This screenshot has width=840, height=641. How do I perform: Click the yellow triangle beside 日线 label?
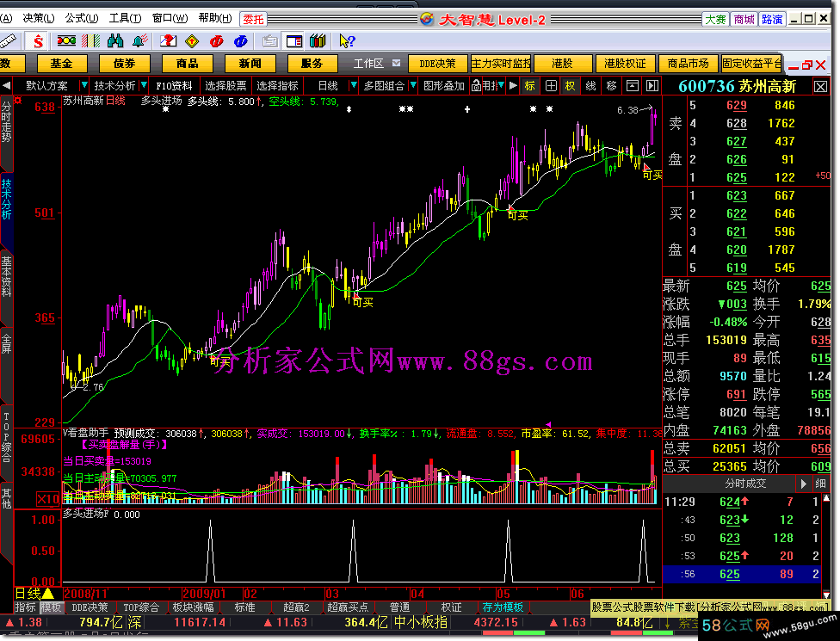click(48, 594)
